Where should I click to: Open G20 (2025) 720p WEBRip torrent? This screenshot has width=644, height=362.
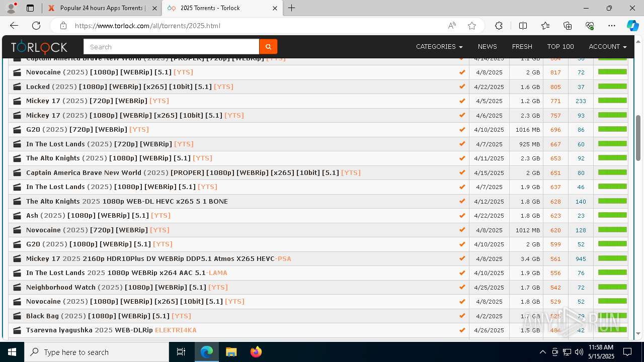point(88,129)
